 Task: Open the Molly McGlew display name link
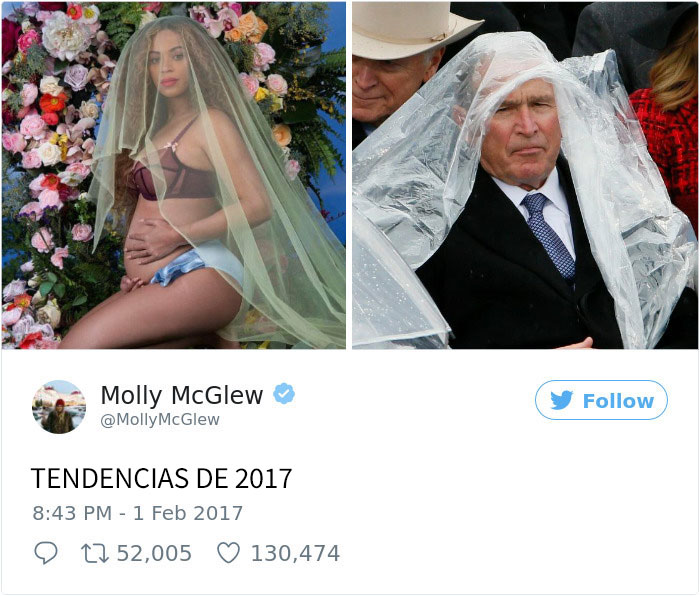182,395
